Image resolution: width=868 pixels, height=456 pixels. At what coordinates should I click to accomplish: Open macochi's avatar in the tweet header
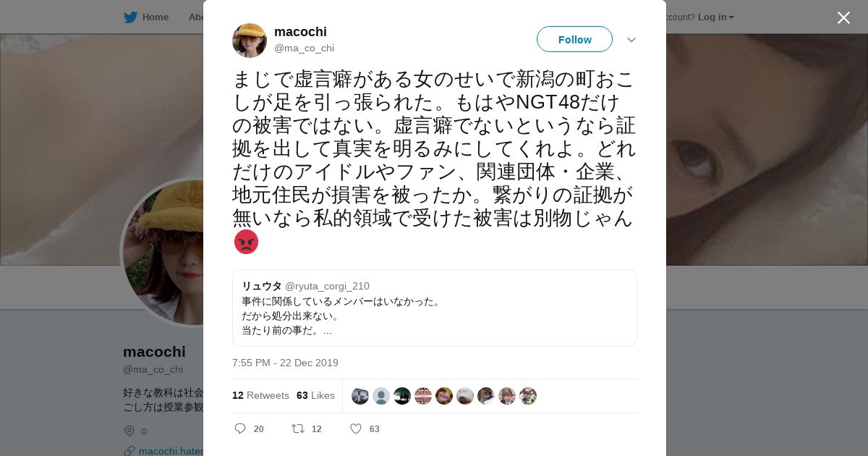[250, 41]
